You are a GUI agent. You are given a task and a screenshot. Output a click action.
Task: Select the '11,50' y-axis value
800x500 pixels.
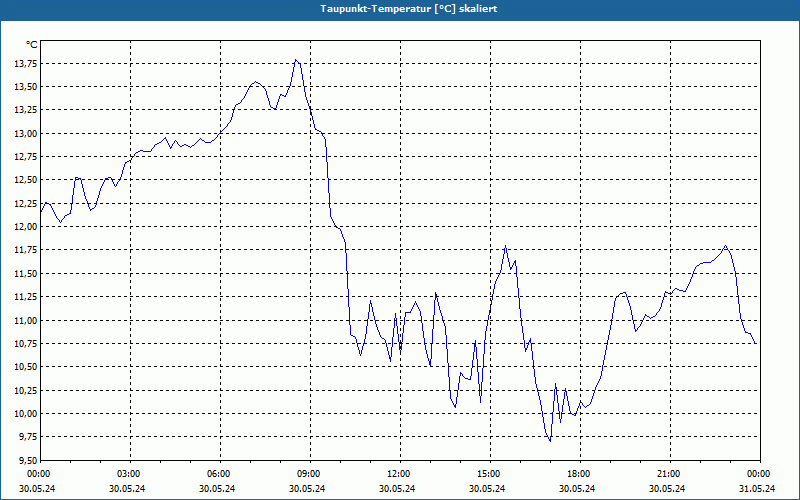(x=26, y=273)
